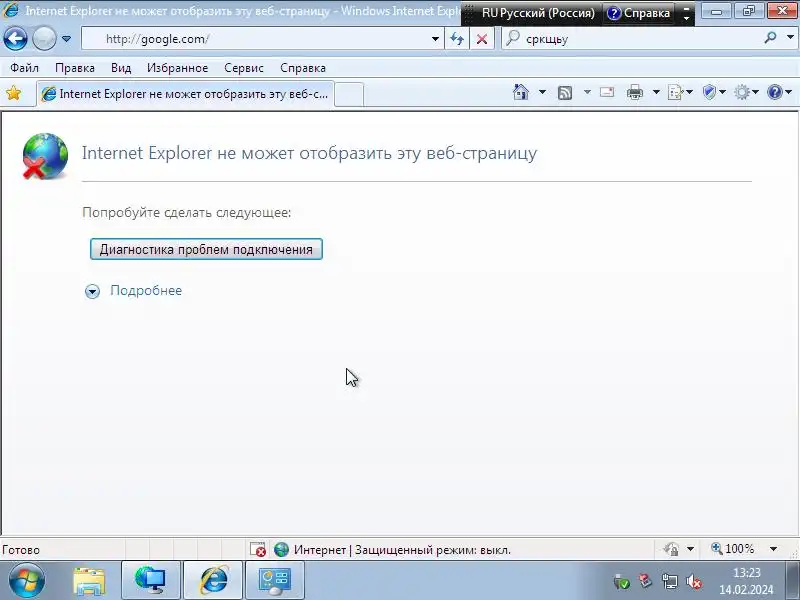Click the language bar Справка button
This screenshot has width=800, height=600.
pos(639,13)
